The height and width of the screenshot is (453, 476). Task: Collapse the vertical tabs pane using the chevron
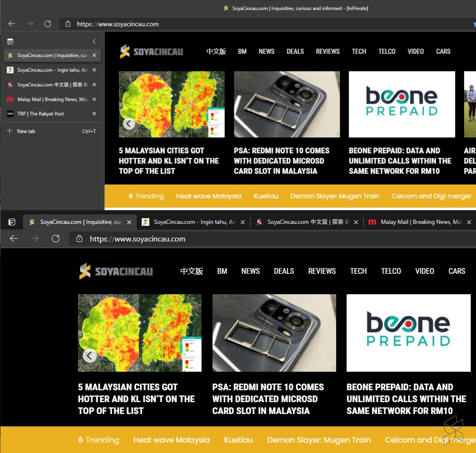click(x=94, y=42)
